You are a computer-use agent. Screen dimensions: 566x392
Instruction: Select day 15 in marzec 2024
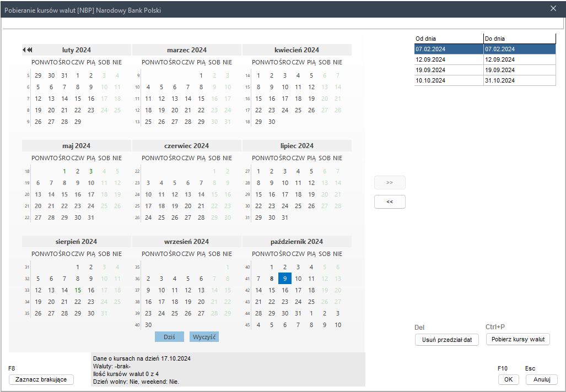coord(201,99)
